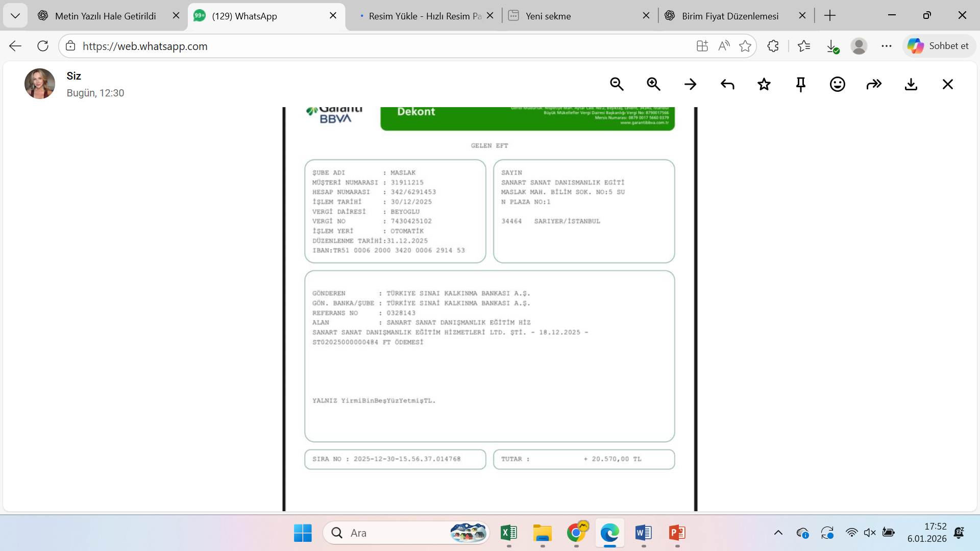This screenshot has width=980, height=551.
Task: Zoom out of the WhatsApp image
Action: (617, 84)
